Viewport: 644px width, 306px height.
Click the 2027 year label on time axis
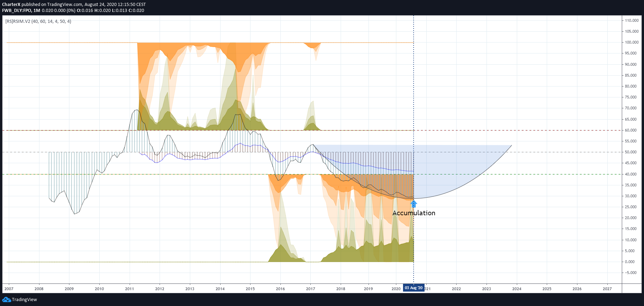coord(607,289)
